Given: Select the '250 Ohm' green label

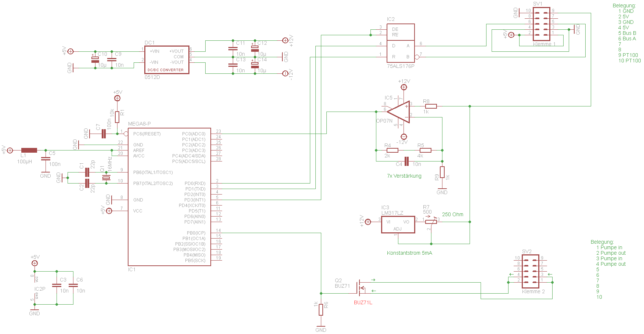Looking at the screenshot, I should pos(453,214).
